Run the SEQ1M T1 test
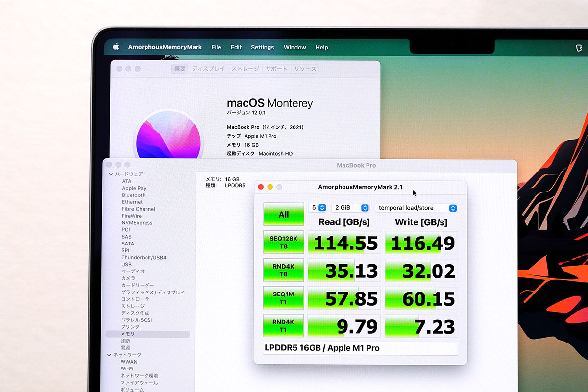The image size is (588, 392). coord(284,298)
